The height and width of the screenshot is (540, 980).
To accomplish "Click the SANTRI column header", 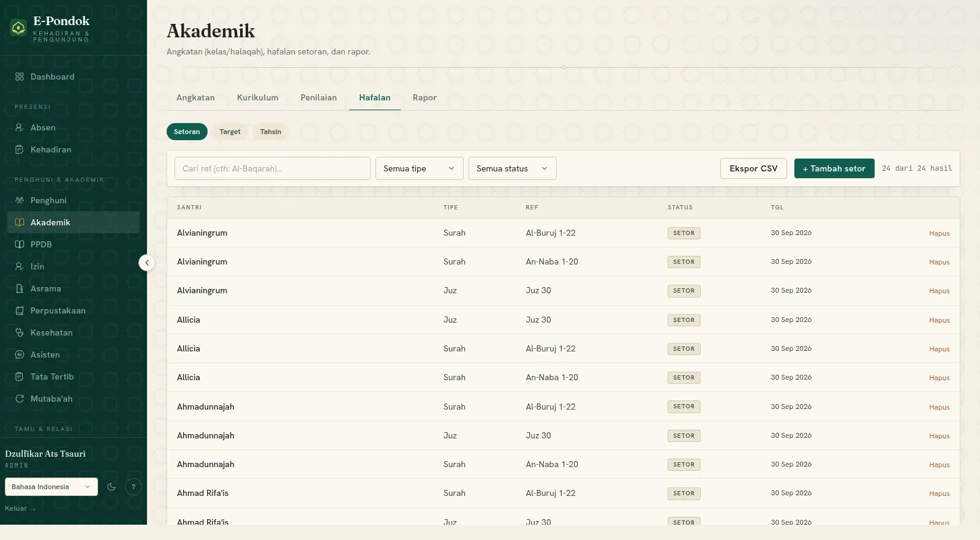I will point(189,208).
